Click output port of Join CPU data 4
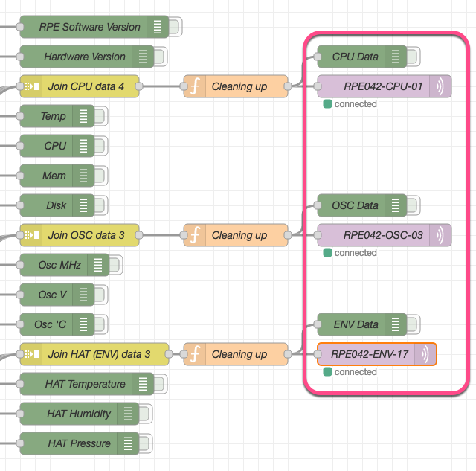The width and height of the screenshot is (476, 471). coord(139,86)
